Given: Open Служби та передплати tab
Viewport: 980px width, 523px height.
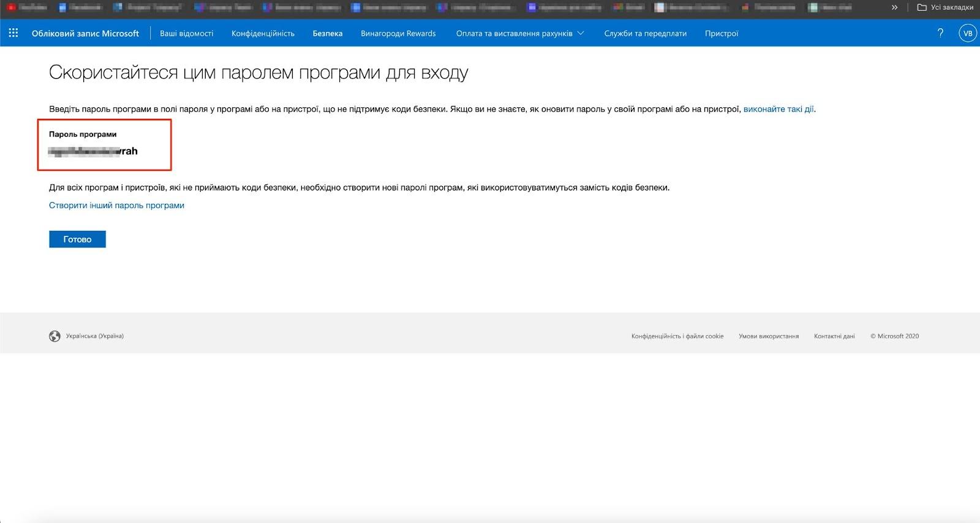Looking at the screenshot, I should point(645,33).
